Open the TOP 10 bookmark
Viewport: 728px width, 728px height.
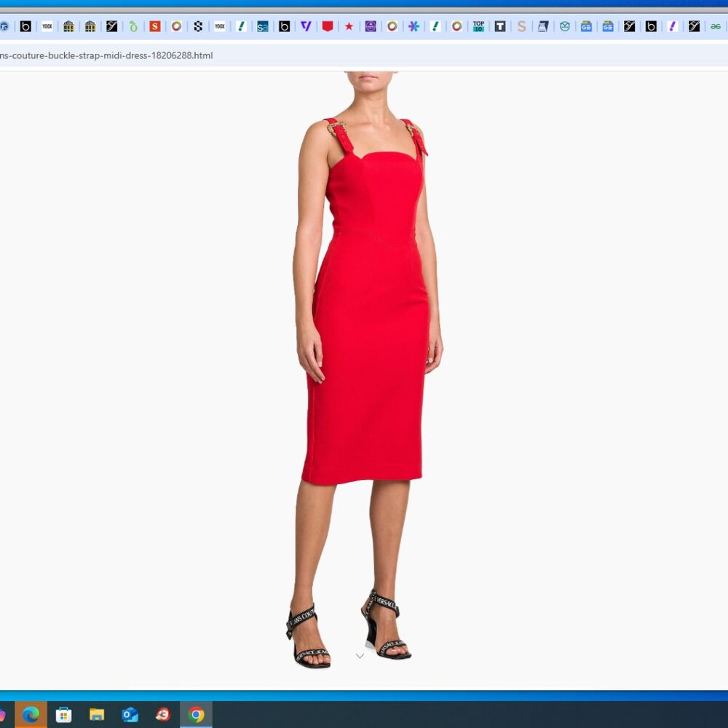pyautogui.click(x=478, y=26)
